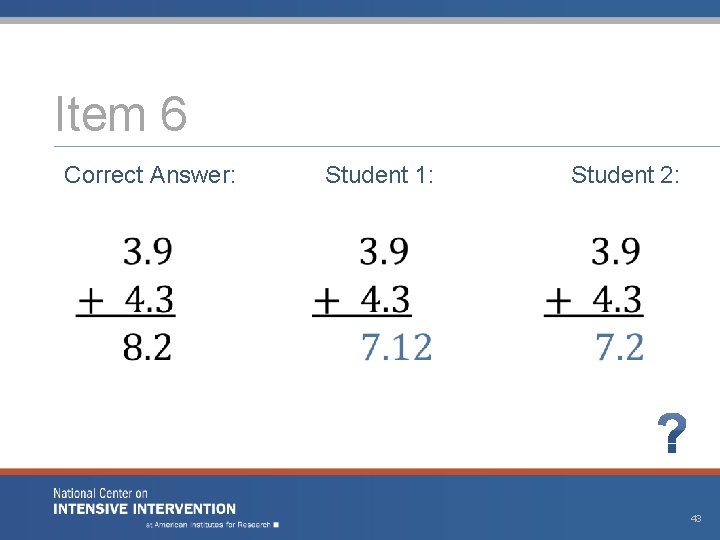This screenshot has width=720, height=540.
Task: Select the Correct Answer heading
Action: pyautogui.click(x=150, y=175)
